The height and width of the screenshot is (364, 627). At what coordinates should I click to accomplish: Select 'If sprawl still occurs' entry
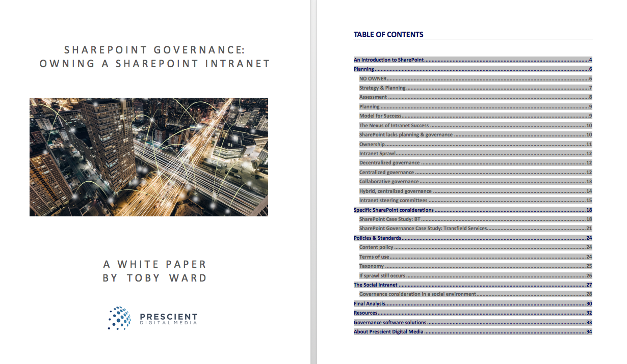[475, 275]
